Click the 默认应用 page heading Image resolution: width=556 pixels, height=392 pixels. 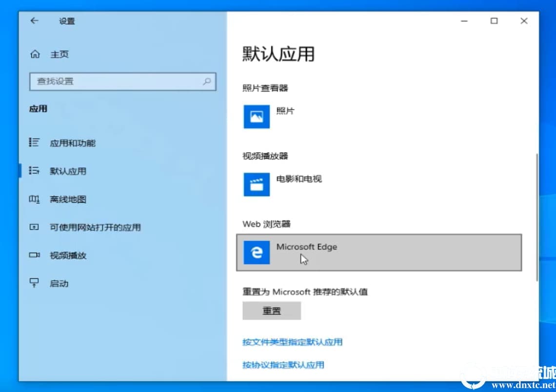(x=278, y=54)
